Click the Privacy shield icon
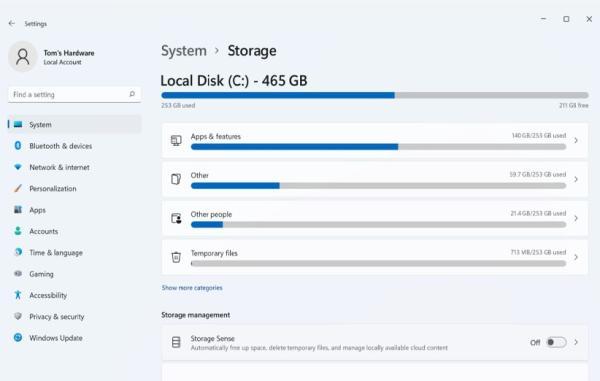600x381 pixels. point(18,316)
